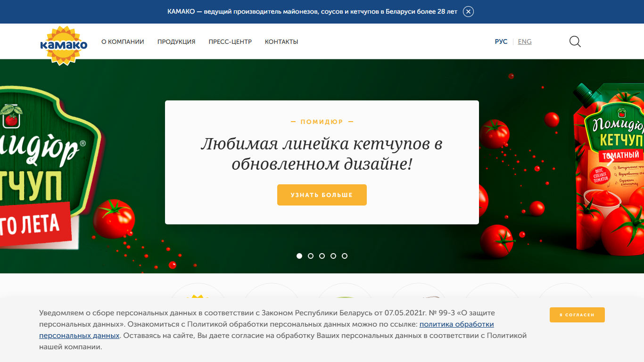Switch site language to ENG

click(525, 41)
